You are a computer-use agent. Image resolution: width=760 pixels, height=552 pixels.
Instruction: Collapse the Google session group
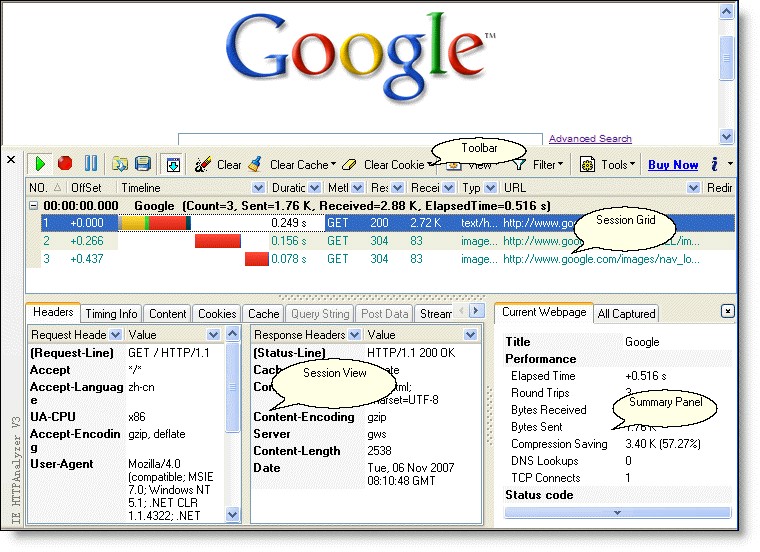click(35, 205)
